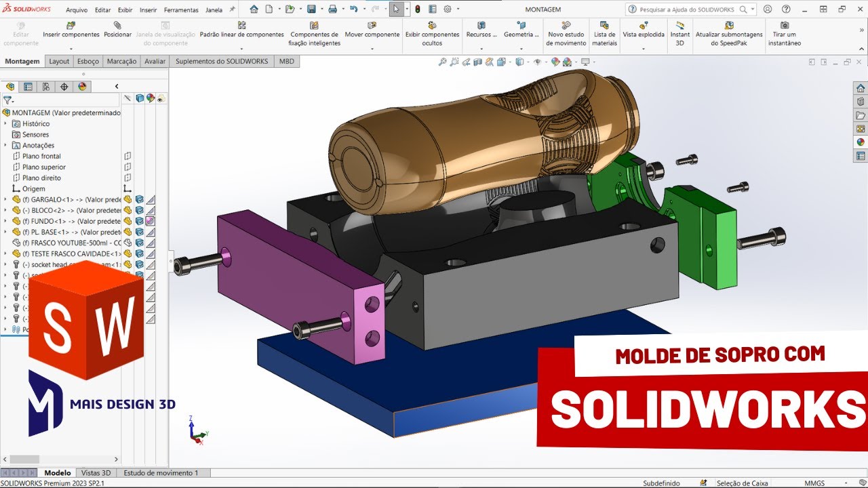868x488 pixels.
Task: Start a Novo estudo de movimento
Action: click(566, 34)
